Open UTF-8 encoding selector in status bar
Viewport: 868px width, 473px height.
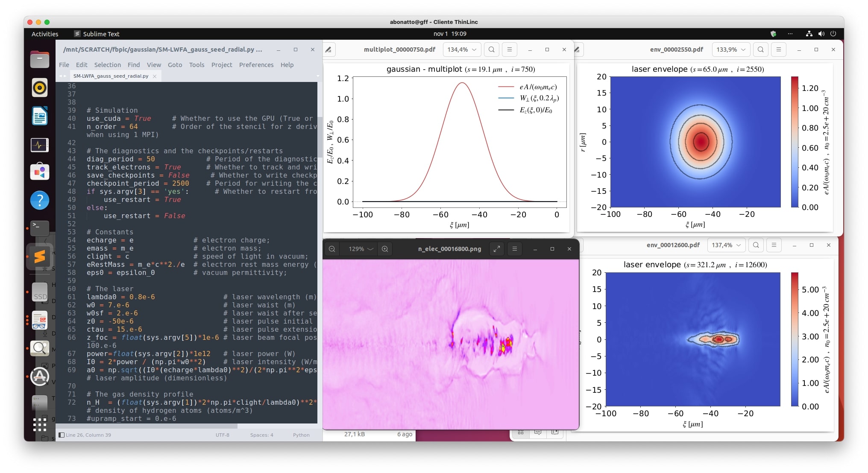223,435
